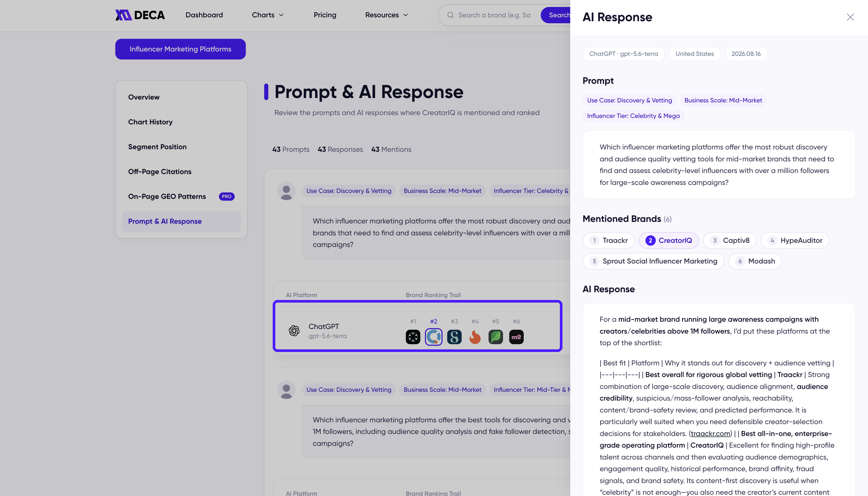Open Off-Page Citations section
Screen dimensions: 868x496
point(181,172)
